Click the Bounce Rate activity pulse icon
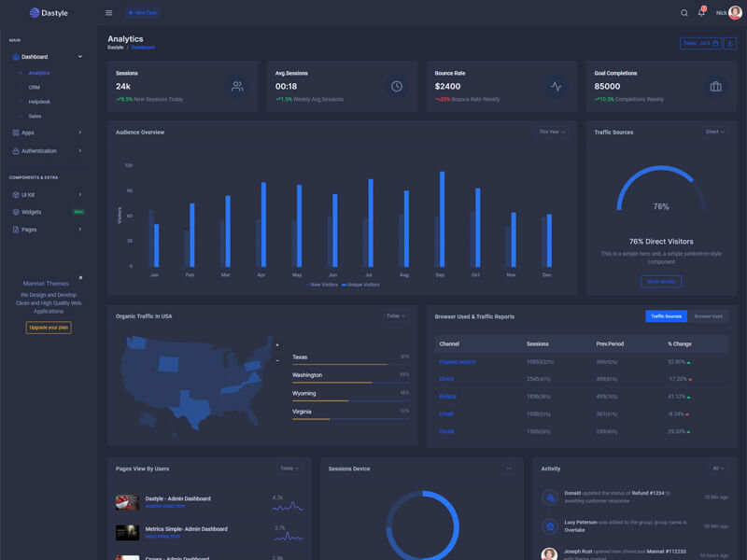Image resolution: width=747 pixels, height=560 pixels. pos(556,86)
